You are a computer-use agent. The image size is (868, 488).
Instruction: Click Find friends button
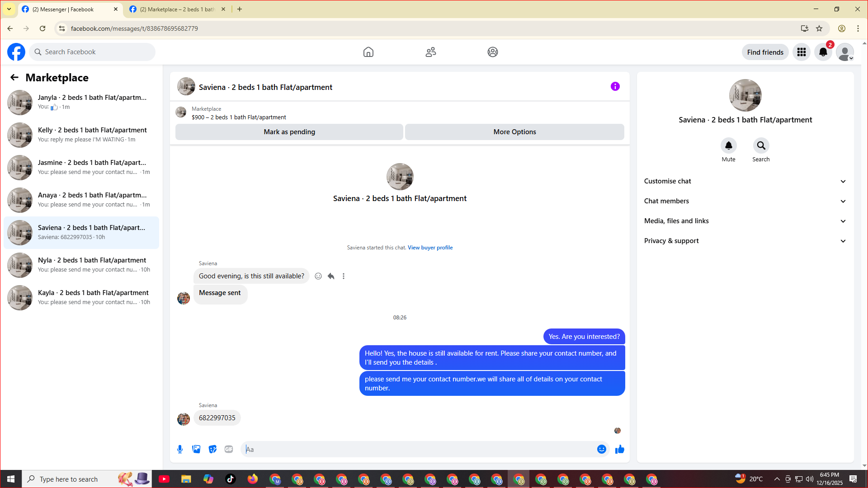[765, 52]
